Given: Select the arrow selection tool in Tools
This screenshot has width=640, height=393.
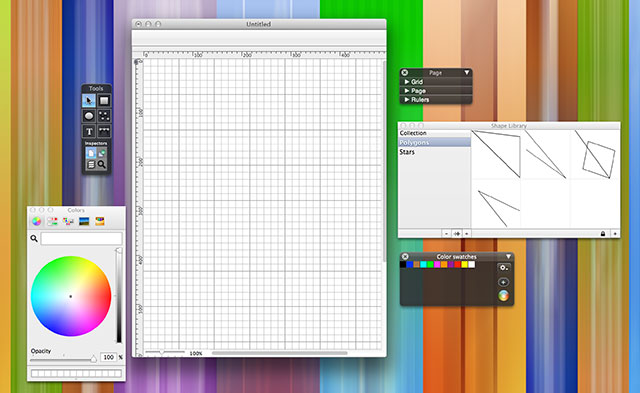Looking at the screenshot, I should point(89,100).
